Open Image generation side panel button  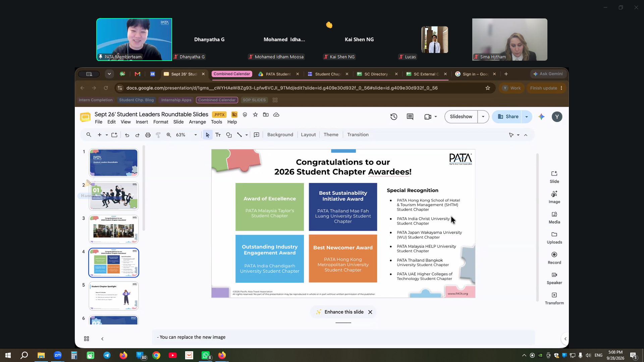point(554,197)
